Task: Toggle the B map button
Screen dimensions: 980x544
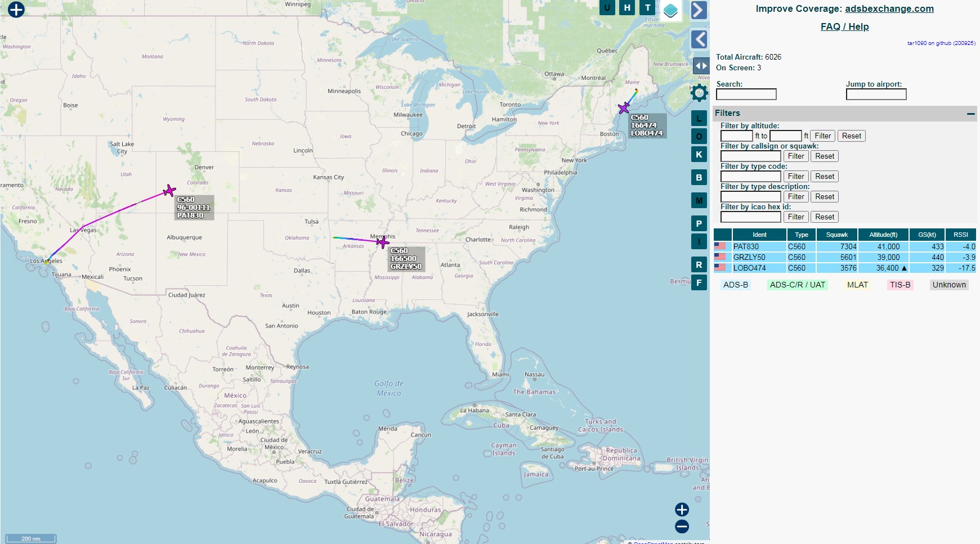Action: pos(699,177)
